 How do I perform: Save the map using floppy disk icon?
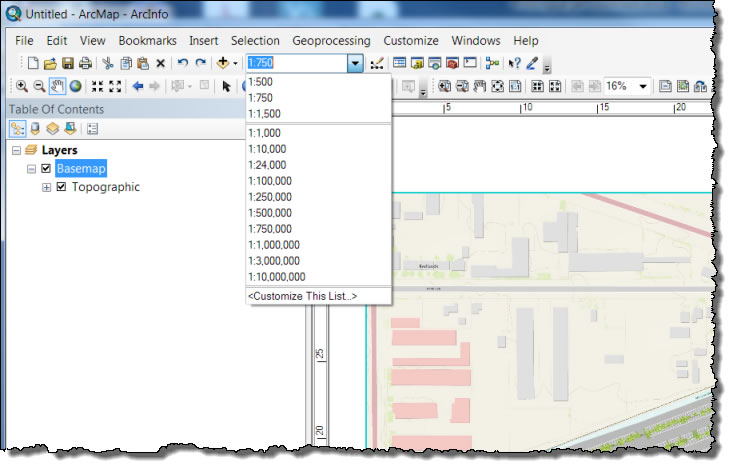click(x=68, y=63)
